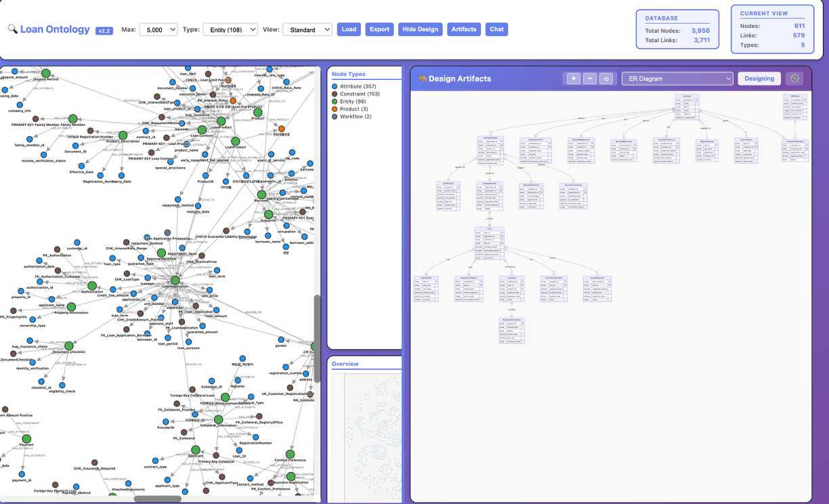Click the green LoanApplication node in graph
Viewport: 829px width, 504px height.
(x=175, y=280)
